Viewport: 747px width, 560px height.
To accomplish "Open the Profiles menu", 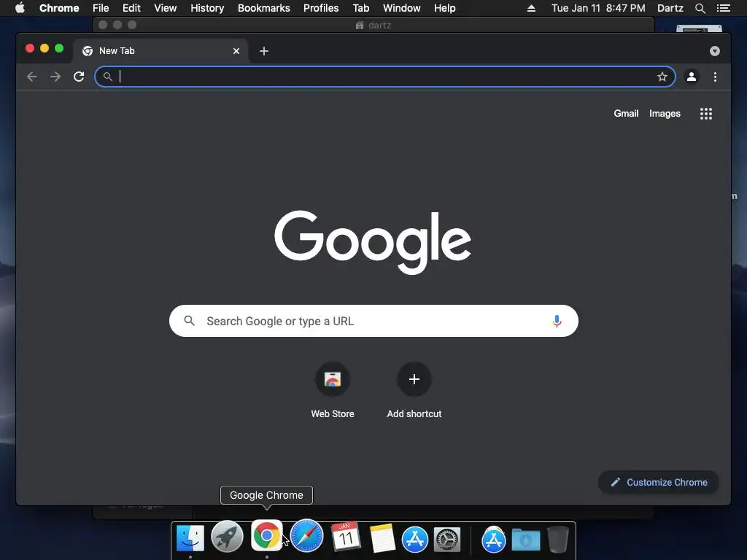I will 321,8.
